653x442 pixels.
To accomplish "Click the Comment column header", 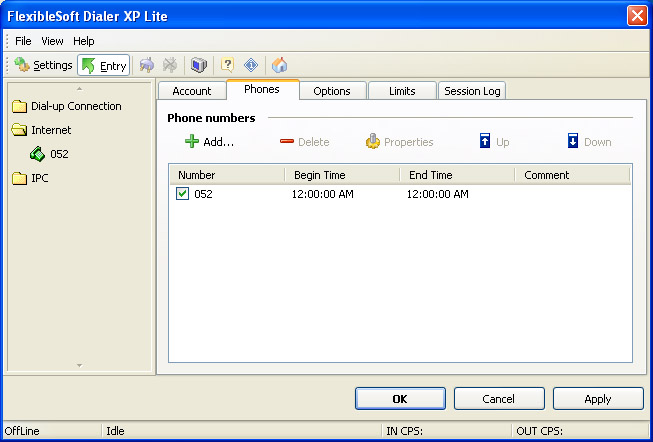I will pos(573,175).
